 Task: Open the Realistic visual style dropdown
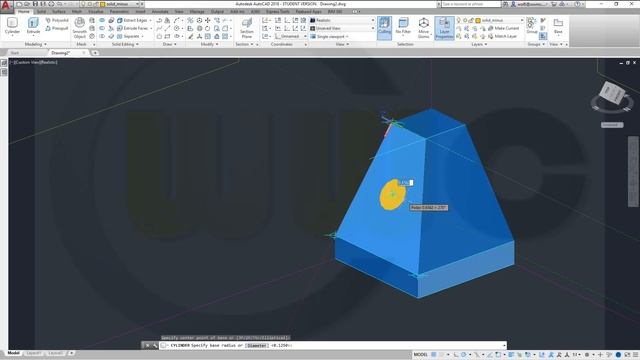pyautogui.click(x=342, y=20)
